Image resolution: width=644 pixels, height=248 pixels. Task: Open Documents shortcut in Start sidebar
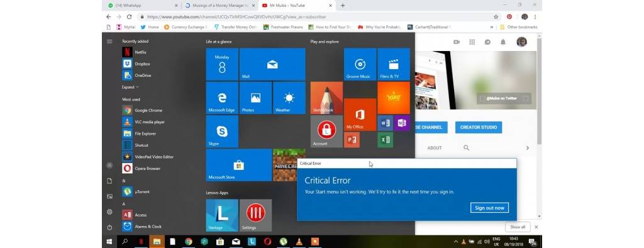pos(109,181)
